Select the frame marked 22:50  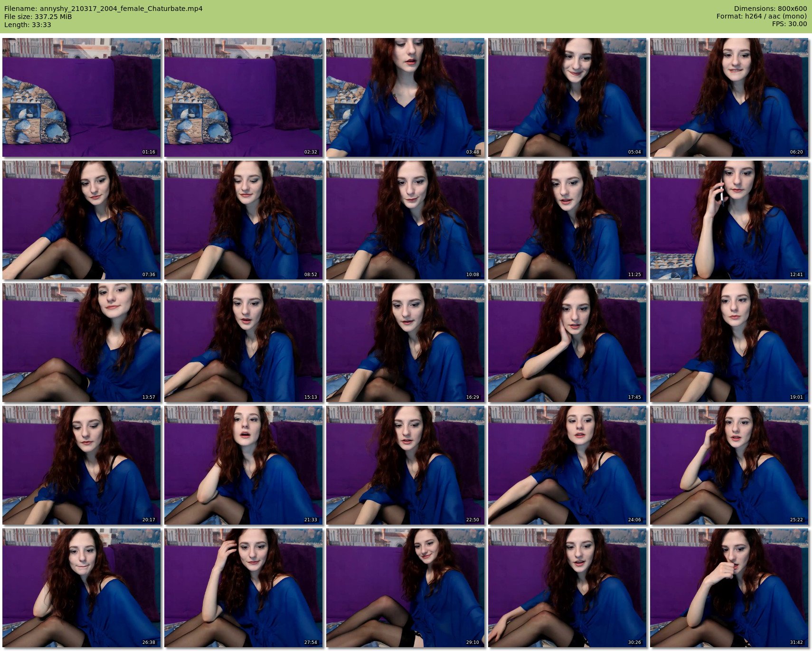point(406,465)
